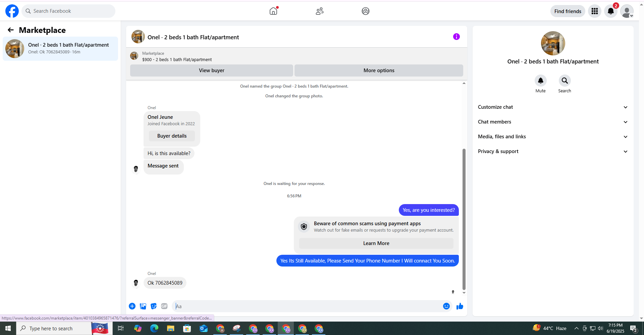Screen dimensions: 644x335
Task: Select the Onel conversation in sidebar
Action: [x=60, y=49]
